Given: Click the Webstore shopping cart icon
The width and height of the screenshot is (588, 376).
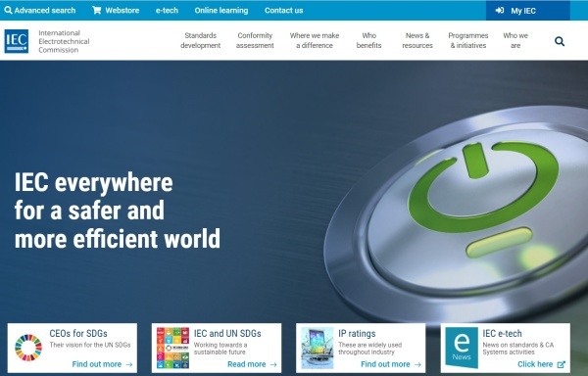Looking at the screenshot, I should click(x=97, y=10).
